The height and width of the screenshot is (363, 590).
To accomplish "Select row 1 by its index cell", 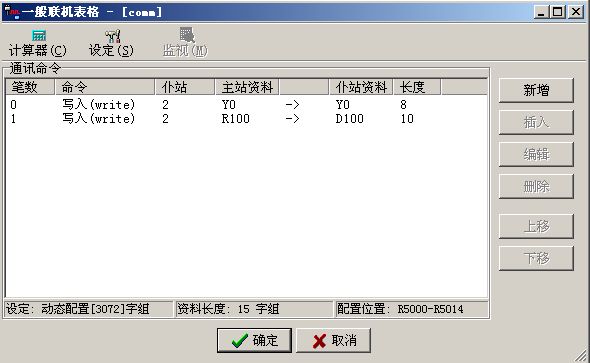I will pyautogui.click(x=14, y=119).
